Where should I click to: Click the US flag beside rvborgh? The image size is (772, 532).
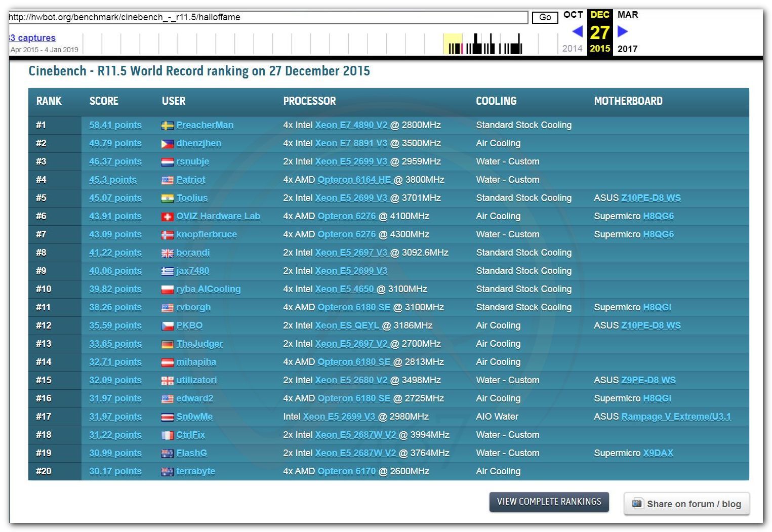coord(167,308)
